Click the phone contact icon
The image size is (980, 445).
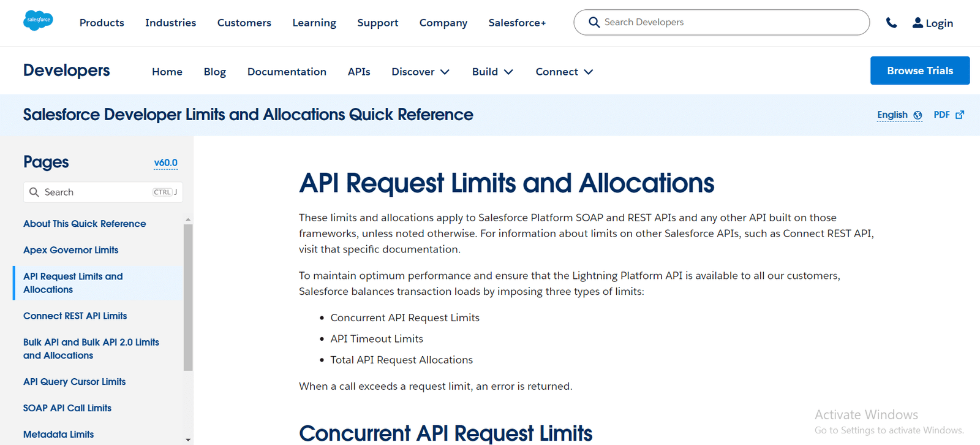pos(891,23)
